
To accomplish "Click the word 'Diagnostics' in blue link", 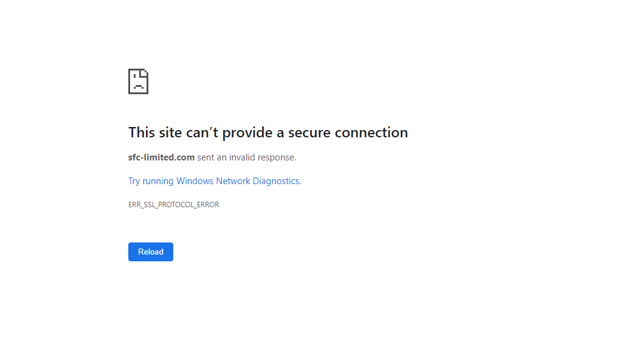I will tap(275, 181).
